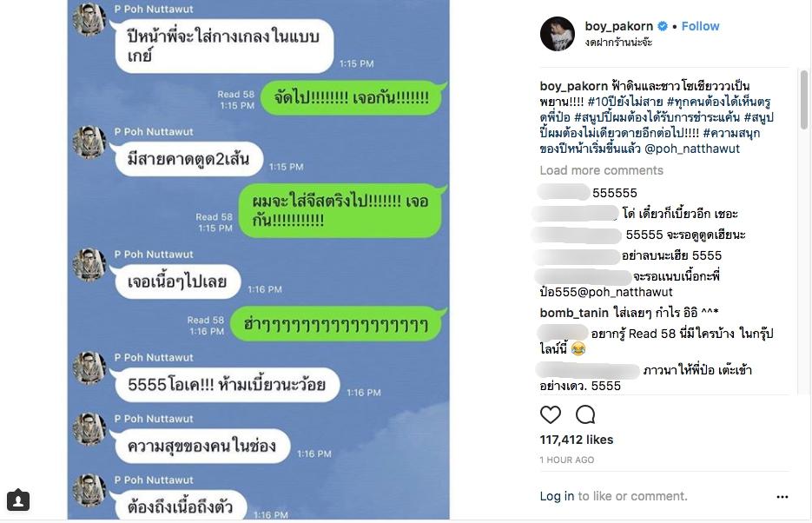Open the boy_pakorn username in header

619,26
